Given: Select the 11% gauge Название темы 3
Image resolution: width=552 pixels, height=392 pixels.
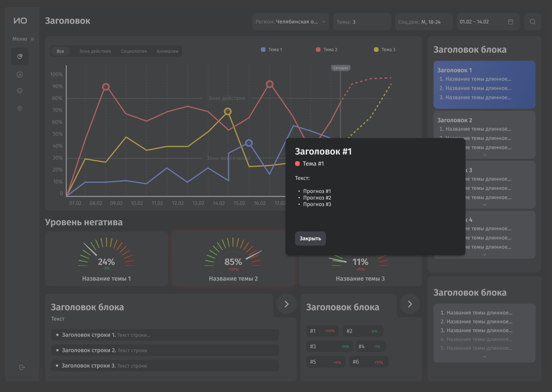Looking at the screenshot, I should coord(360,271).
